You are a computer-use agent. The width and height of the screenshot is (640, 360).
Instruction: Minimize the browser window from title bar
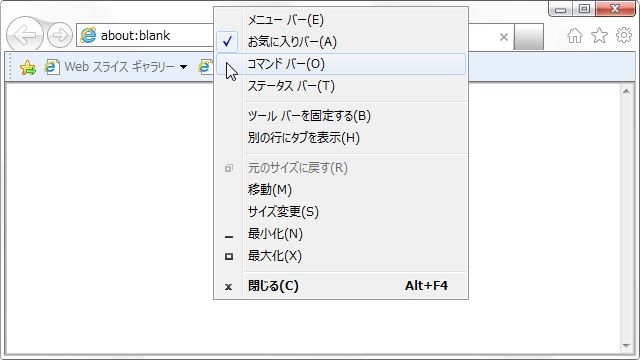560,9
